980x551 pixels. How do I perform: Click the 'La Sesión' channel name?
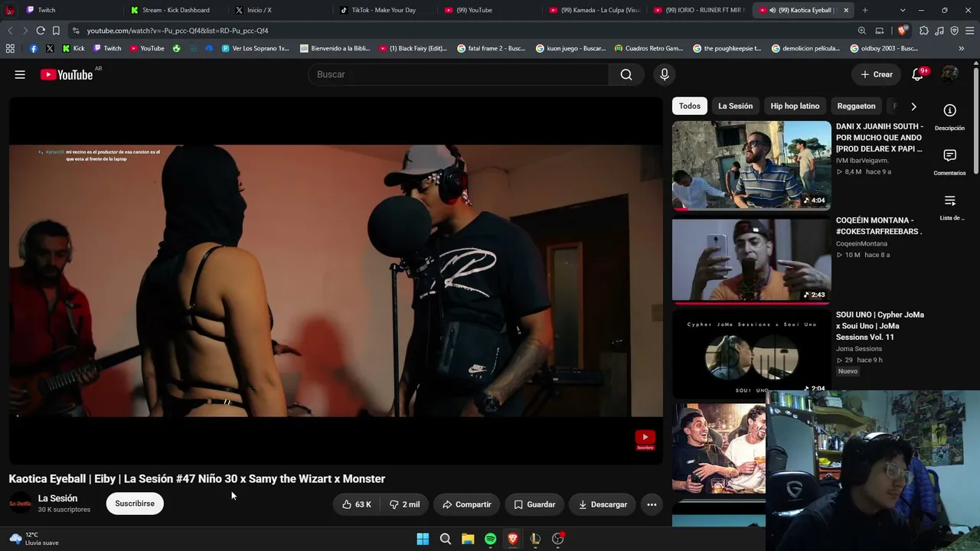(58, 498)
